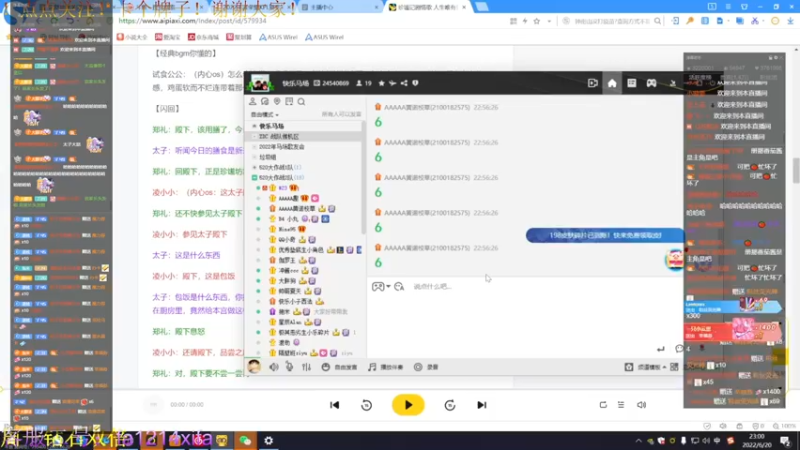The width and height of the screenshot is (800, 450).
Task: Open the 自由模式 mode dropdown
Action: tap(265, 115)
